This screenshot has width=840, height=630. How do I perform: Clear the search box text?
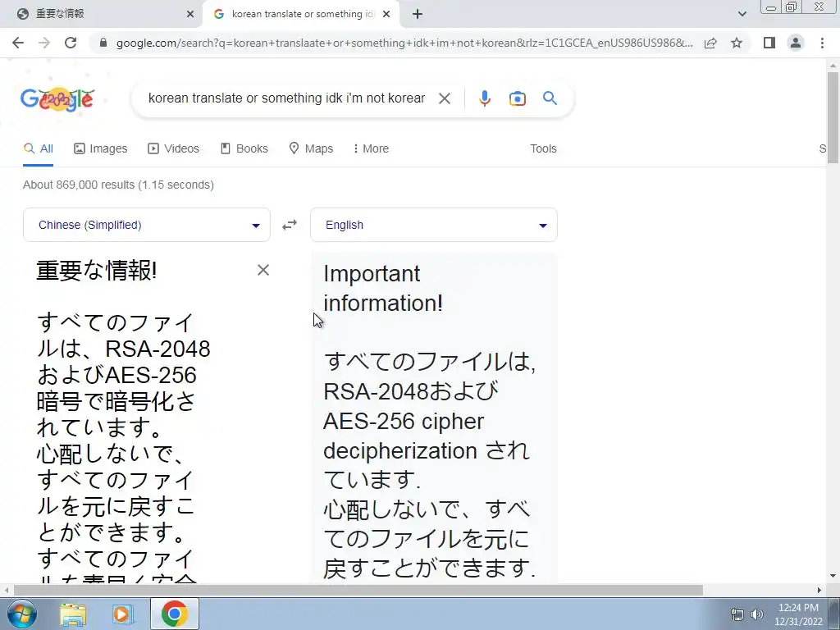(444, 98)
